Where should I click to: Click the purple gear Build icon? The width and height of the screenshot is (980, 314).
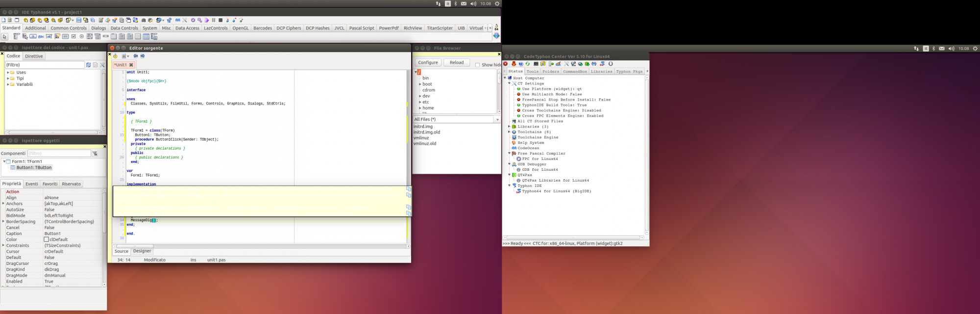(x=193, y=20)
